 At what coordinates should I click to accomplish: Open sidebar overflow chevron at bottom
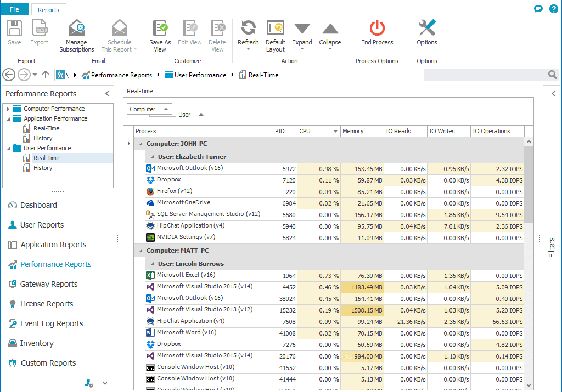[105, 383]
